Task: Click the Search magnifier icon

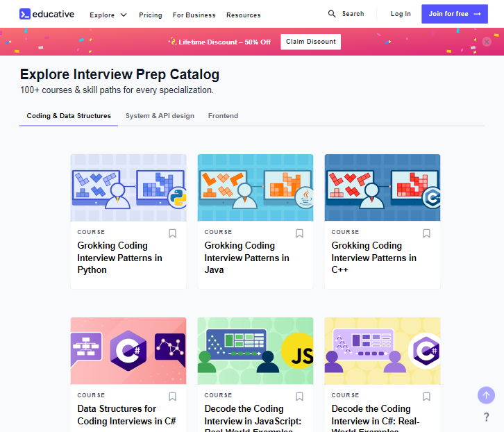Action: [x=333, y=14]
